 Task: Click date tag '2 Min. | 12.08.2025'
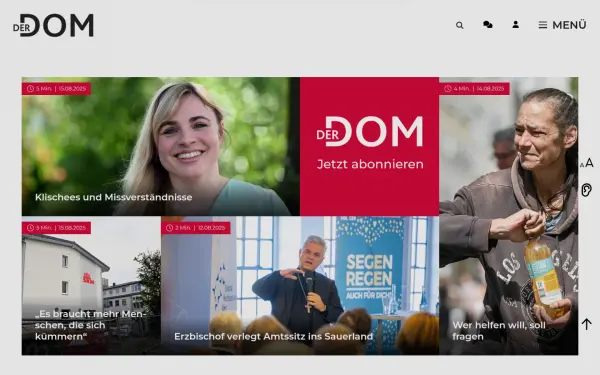coord(196,228)
